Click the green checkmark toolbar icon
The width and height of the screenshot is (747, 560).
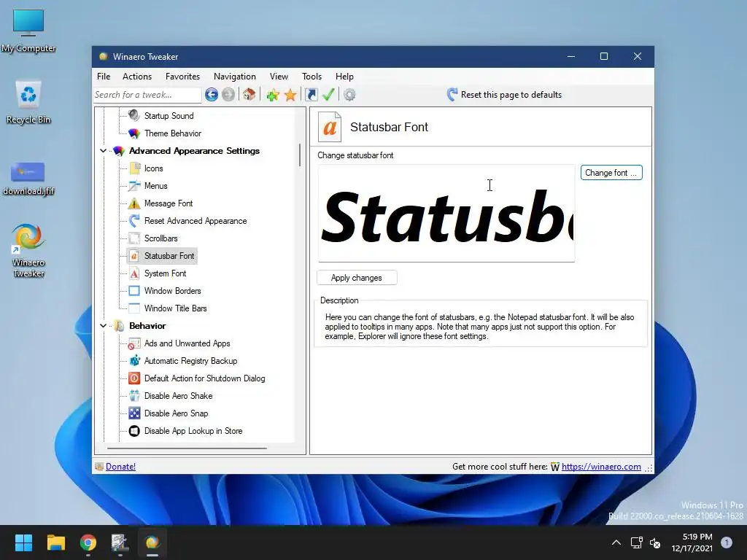click(328, 94)
